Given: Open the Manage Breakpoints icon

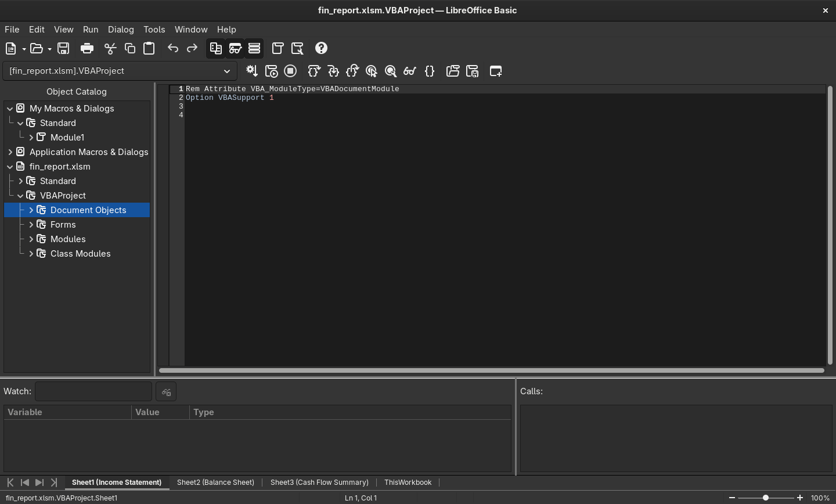Looking at the screenshot, I should pyautogui.click(x=391, y=71).
